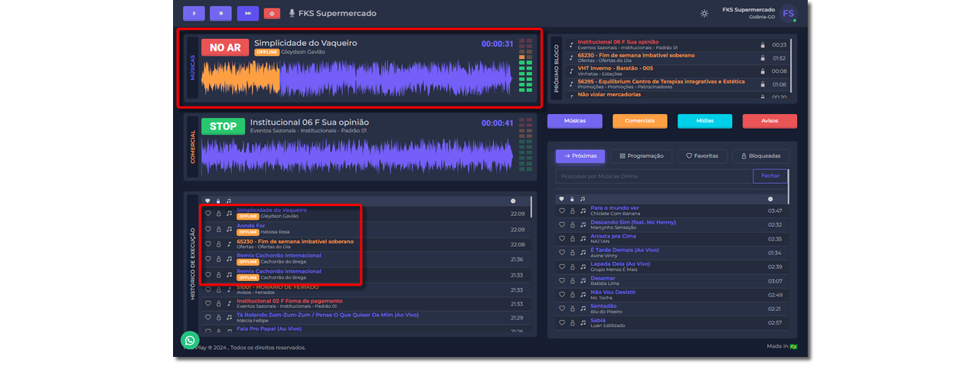Click lock icon beside 'Simplicidade do Vaqueiro' in history
The width and height of the screenshot is (980, 373).
tap(218, 214)
